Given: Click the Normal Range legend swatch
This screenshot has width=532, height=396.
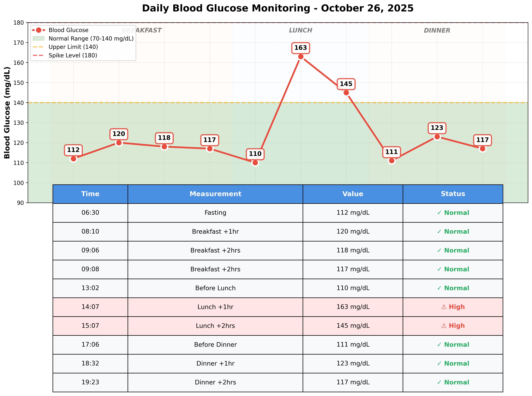Looking at the screenshot, I should (x=39, y=39).
